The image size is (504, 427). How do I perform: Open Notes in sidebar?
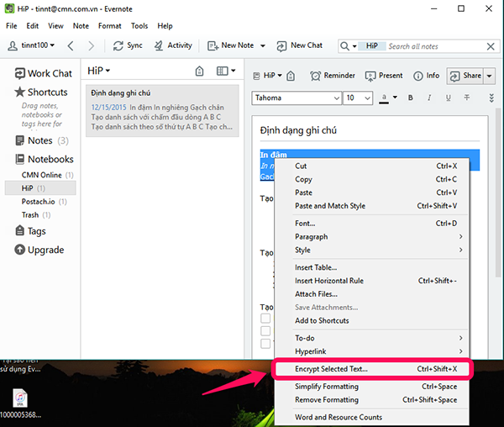[42, 140]
